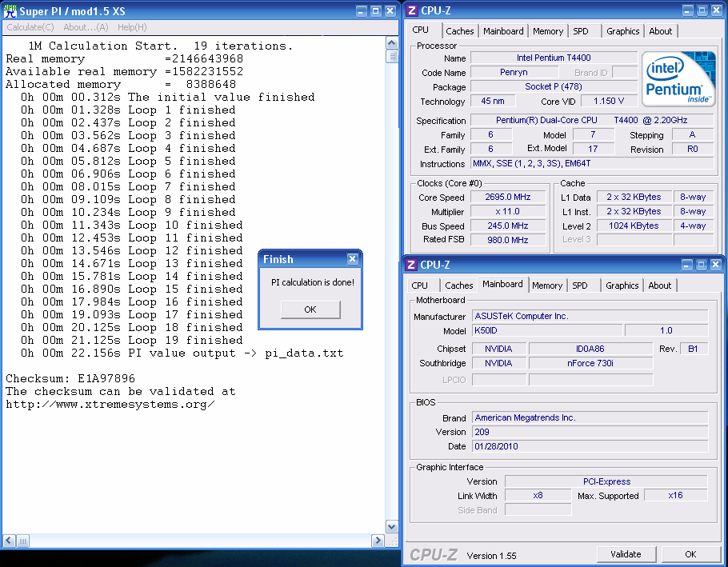Image resolution: width=728 pixels, height=567 pixels.
Task: Click the Instructions field MMX, SSE
Action: (x=592, y=163)
